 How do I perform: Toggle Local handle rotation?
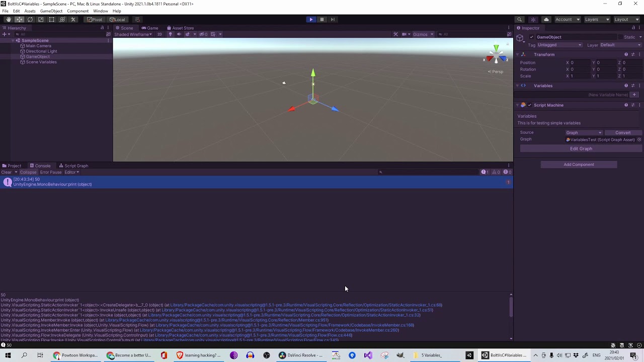pos(117,20)
